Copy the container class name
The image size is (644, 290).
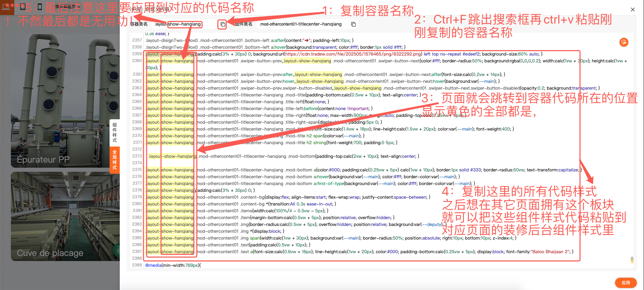pyautogui.click(x=222, y=24)
